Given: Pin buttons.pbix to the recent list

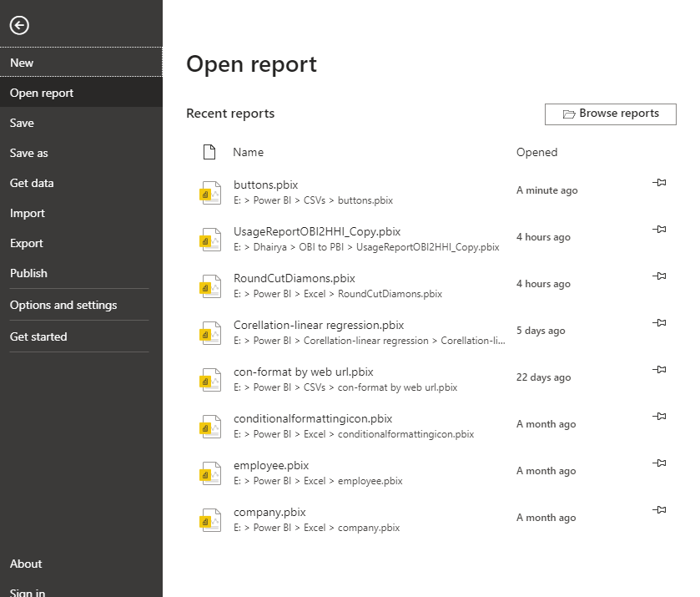Looking at the screenshot, I should 659,182.
